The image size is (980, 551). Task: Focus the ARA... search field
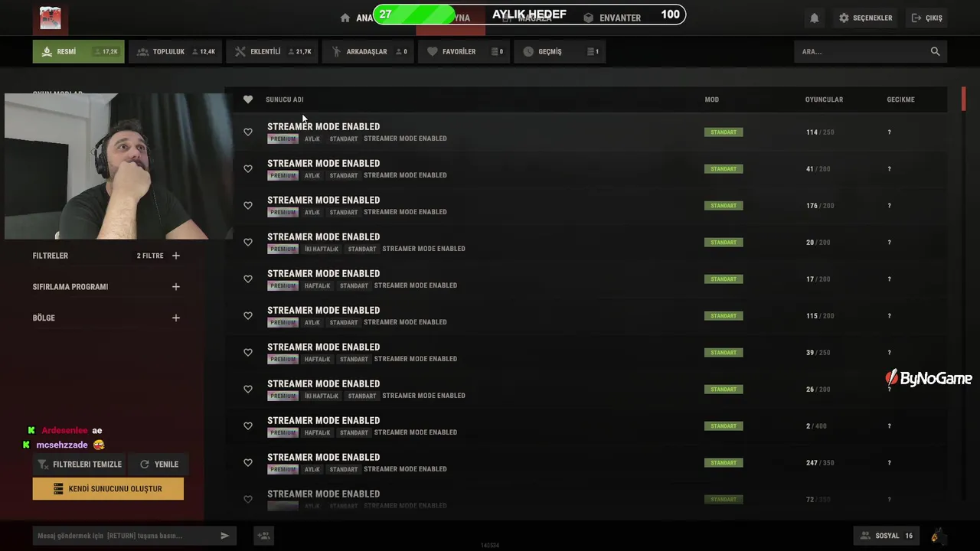pyautogui.click(x=871, y=51)
